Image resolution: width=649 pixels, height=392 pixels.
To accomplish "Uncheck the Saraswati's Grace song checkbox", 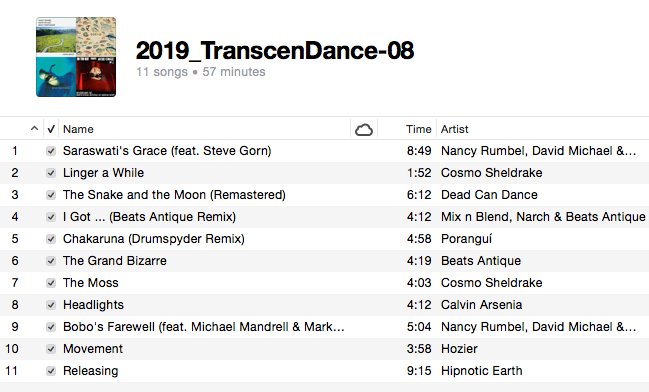I will pyautogui.click(x=51, y=151).
